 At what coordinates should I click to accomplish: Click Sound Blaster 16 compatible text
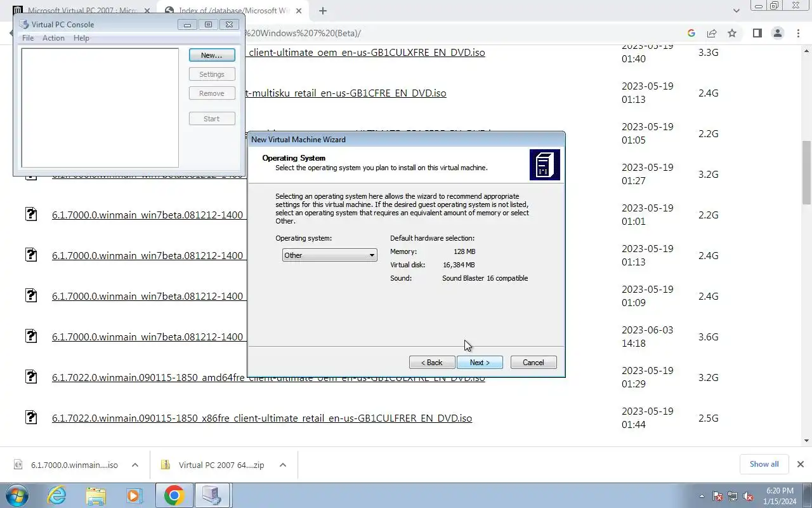pos(485,278)
